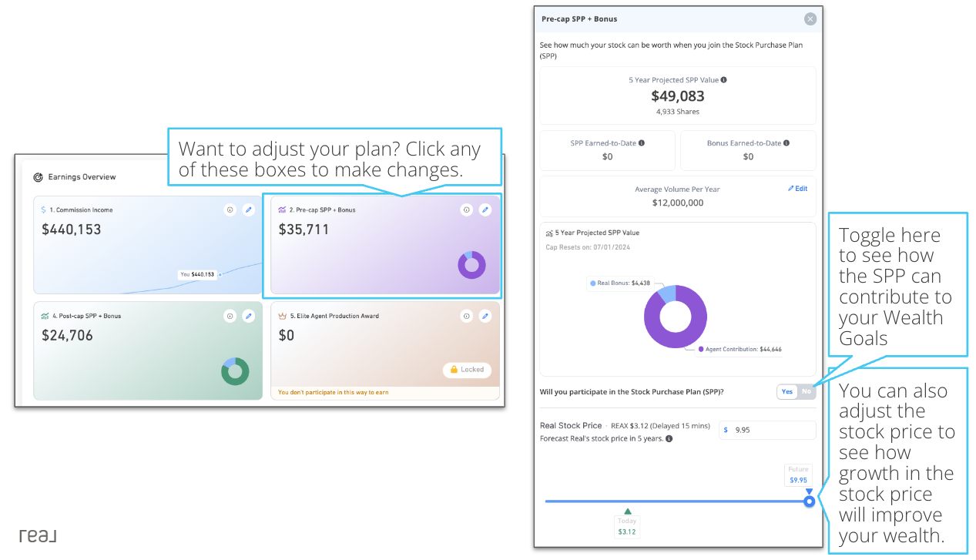This screenshot has height=560, width=976.
Task: Click the future stock price slider handle
Action: [809, 501]
